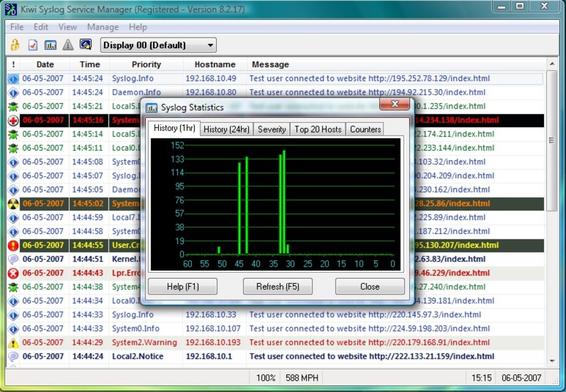The height and width of the screenshot is (392, 566).
Task: Click the Help (F1) button
Action: 183,286
